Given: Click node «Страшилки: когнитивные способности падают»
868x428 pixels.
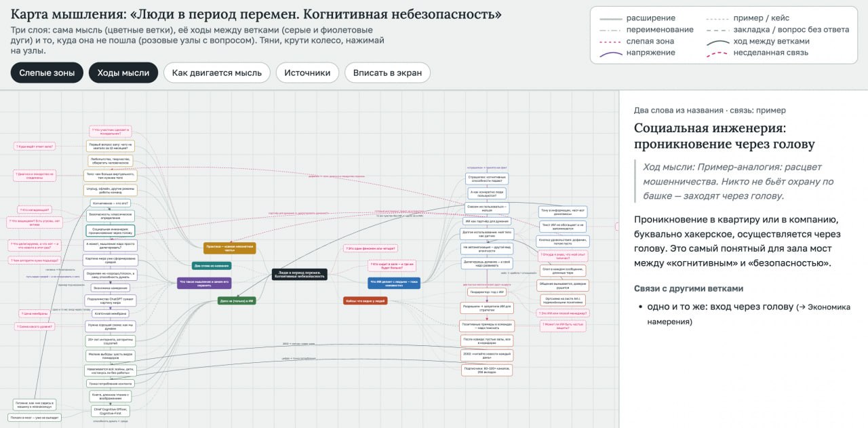Looking at the screenshot, I should coord(487,179).
